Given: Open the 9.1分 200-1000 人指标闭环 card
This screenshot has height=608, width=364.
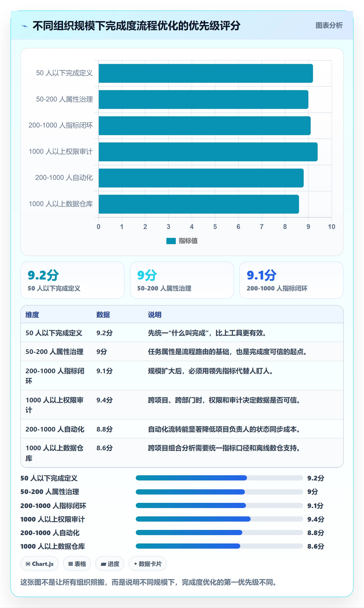Looking at the screenshot, I should (291, 280).
